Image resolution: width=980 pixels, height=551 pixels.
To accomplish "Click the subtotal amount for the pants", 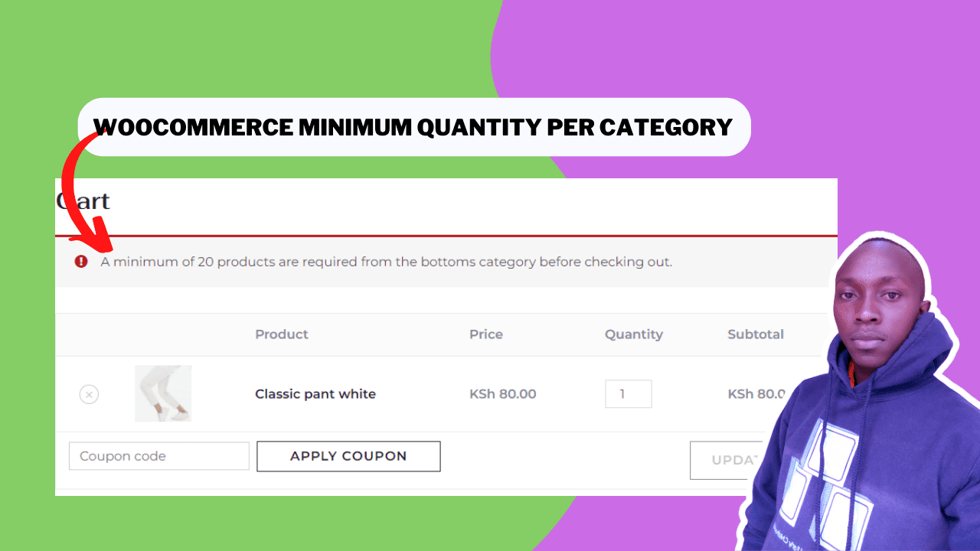I will [756, 394].
